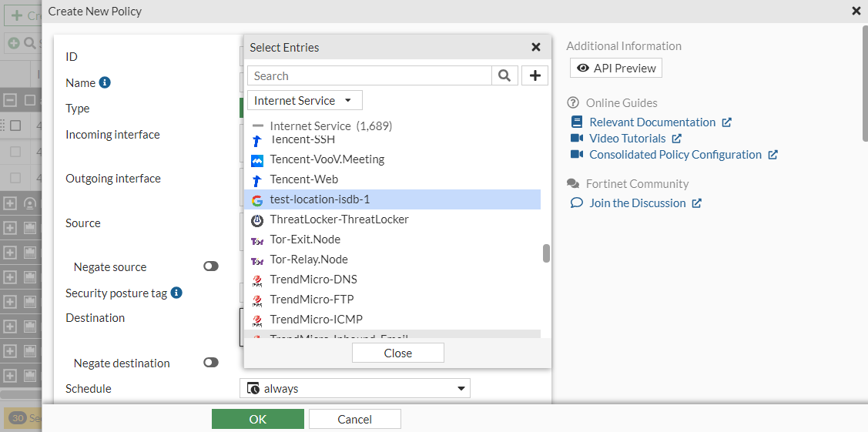Click the entries list scrollbar thumb

(546, 253)
